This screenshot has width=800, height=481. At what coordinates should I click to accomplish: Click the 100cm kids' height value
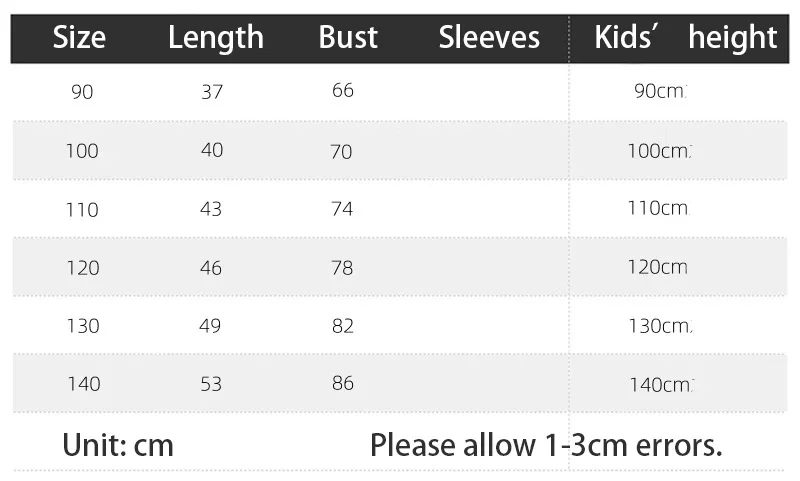659,151
